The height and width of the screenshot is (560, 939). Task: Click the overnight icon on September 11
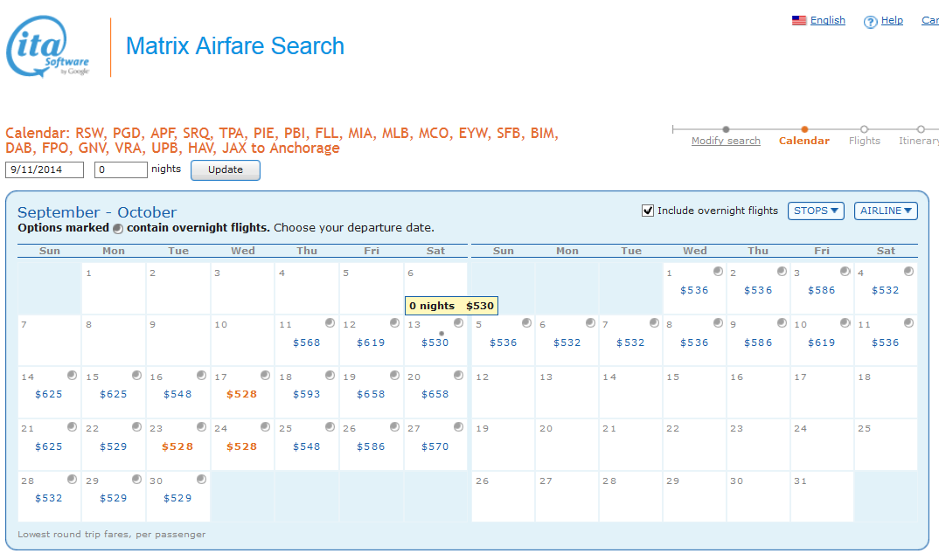[x=330, y=323]
